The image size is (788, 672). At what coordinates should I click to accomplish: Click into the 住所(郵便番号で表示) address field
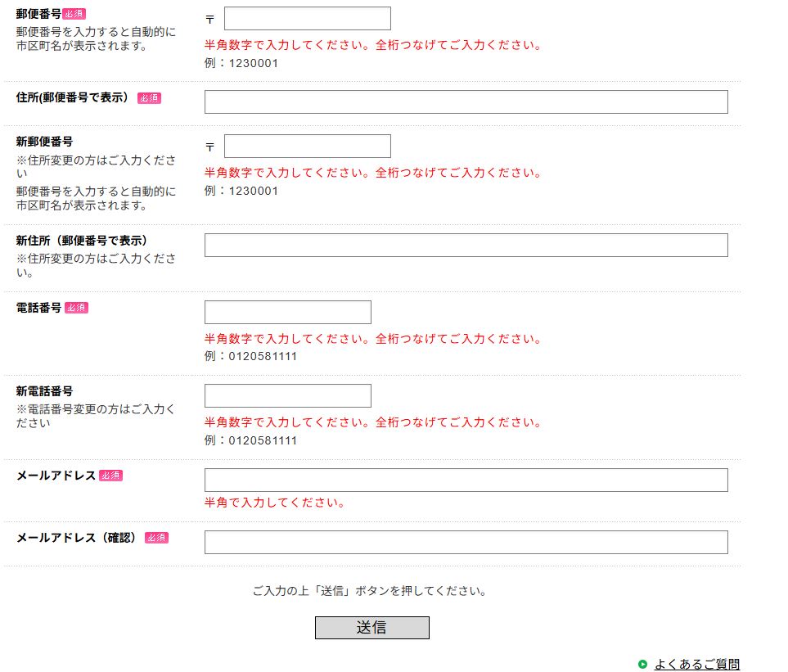[466, 102]
